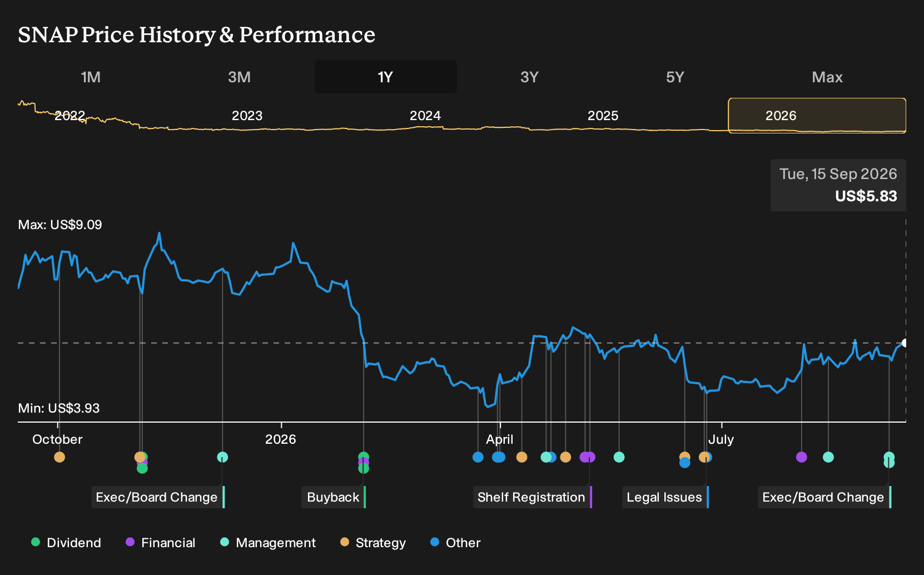Screen dimensions: 924x575
Task: Click the lone teal dot left of Legal Issues label
Action: tap(619, 457)
